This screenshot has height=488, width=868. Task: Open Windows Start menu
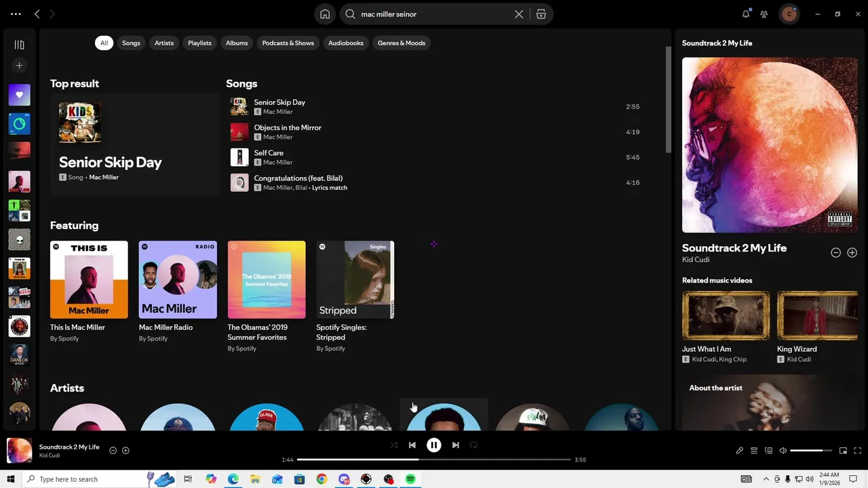coord(10,479)
